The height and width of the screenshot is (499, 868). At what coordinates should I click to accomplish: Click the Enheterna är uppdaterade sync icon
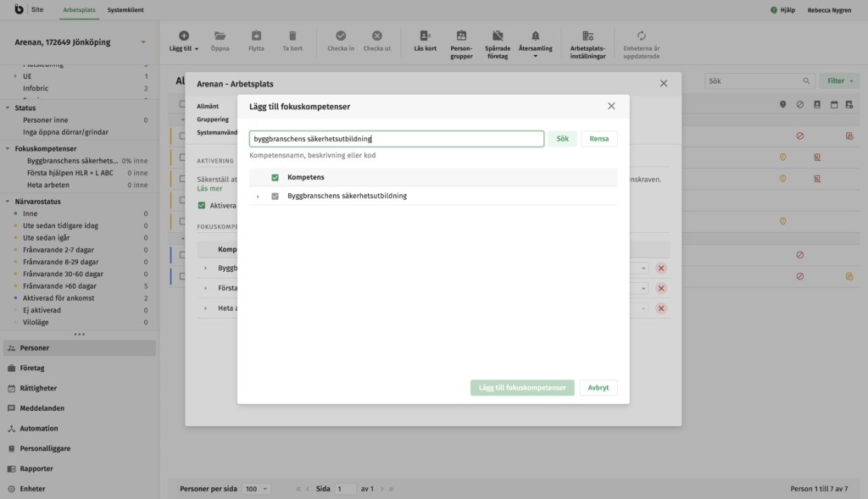[x=641, y=36]
